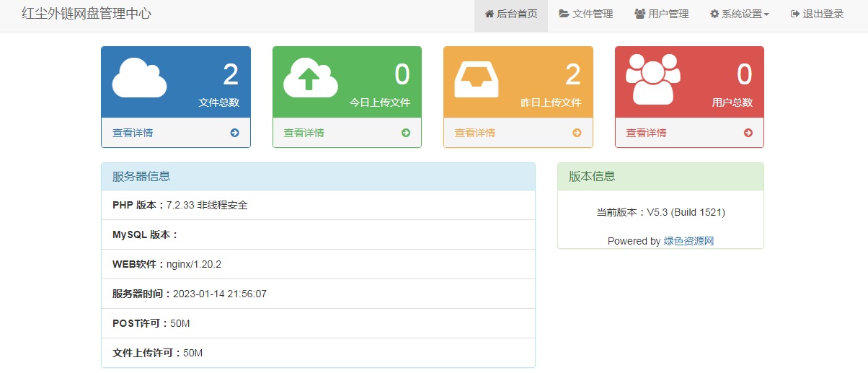Click 退出登录 to log out
This screenshot has height=373, width=868.
pyautogui.click(x=817, y=14)
